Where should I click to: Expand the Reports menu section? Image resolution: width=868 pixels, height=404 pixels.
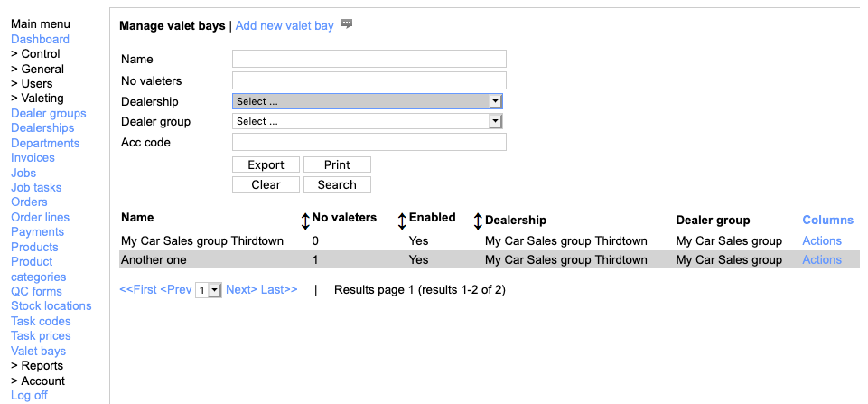(37, 365)
